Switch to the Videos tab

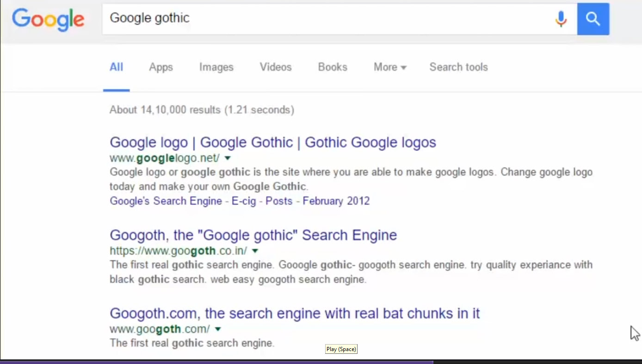click(x=276, y=67)
